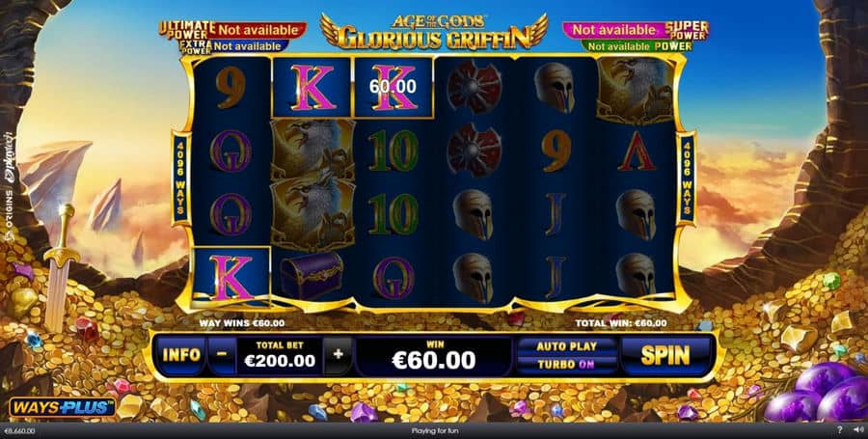This screenshot has height=439, width=868.
Task: Click griffin symbol on sixth reel
Action: [636, 91]
